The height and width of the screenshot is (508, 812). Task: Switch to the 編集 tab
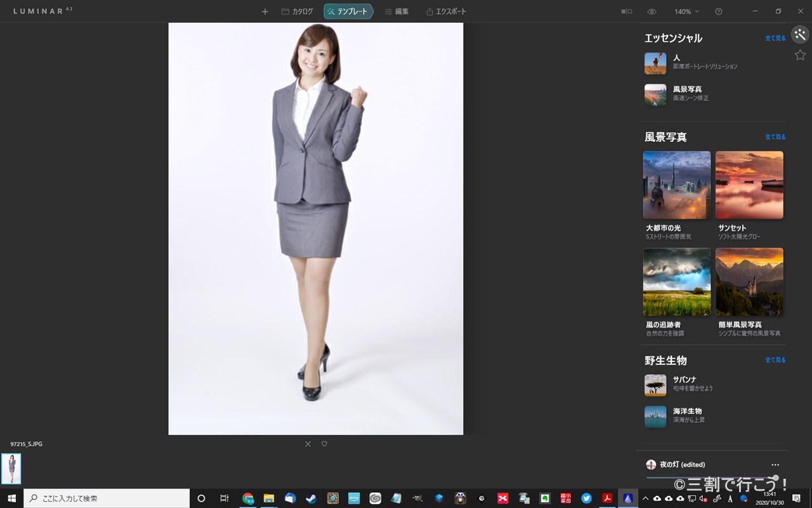(396, 11)
